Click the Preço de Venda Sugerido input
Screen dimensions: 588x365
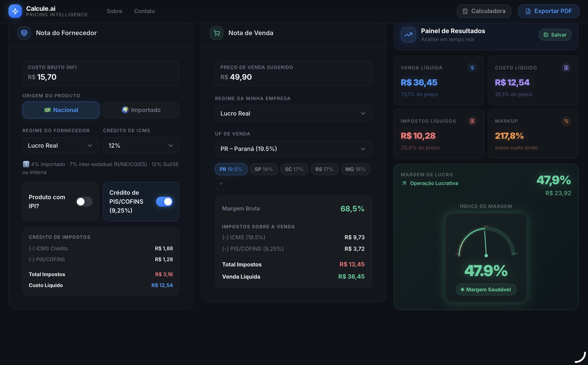pos(294,73)
